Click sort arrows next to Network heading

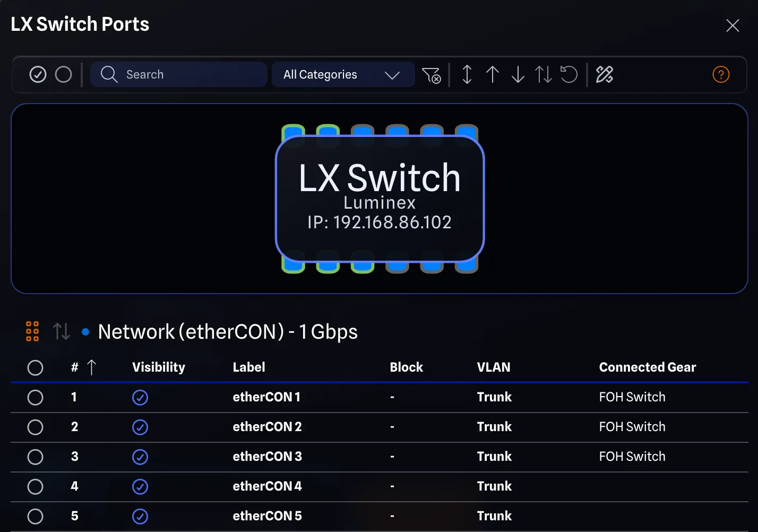pos(62,331)
